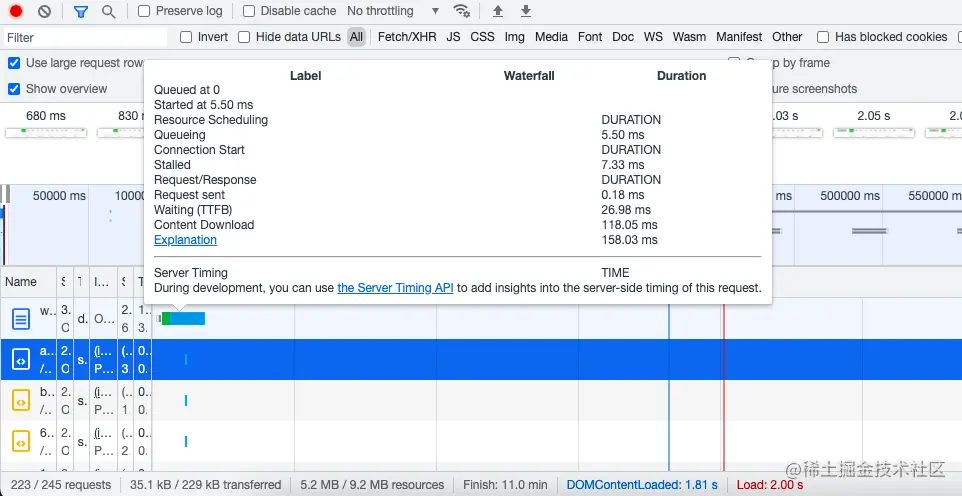
Task: Filter requests by Manifest
Action: pyautogui.click(x=739, y=37)
